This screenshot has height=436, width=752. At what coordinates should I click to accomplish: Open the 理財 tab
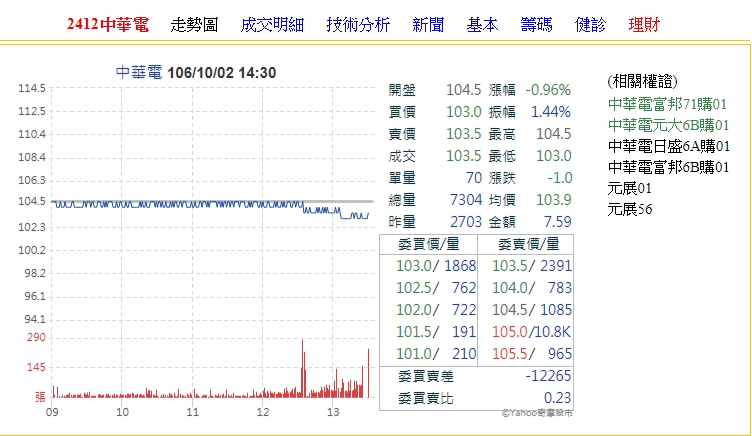(644, 24)
